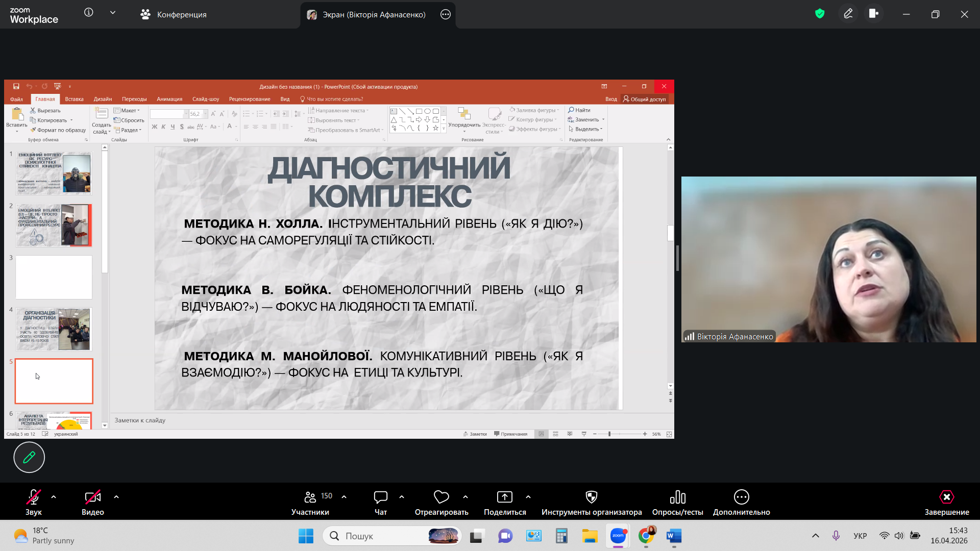Turn on the Video camera

(x=92, y=497)
